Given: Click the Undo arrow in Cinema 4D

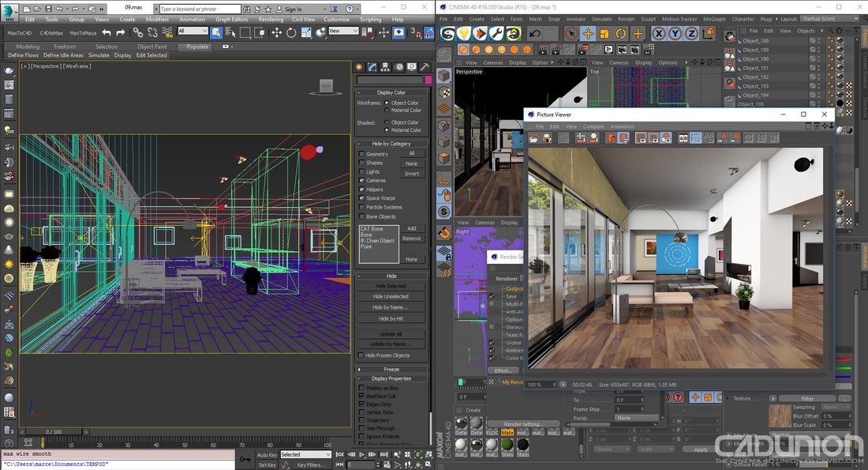Looking at the screenshot, I should 535,34.
